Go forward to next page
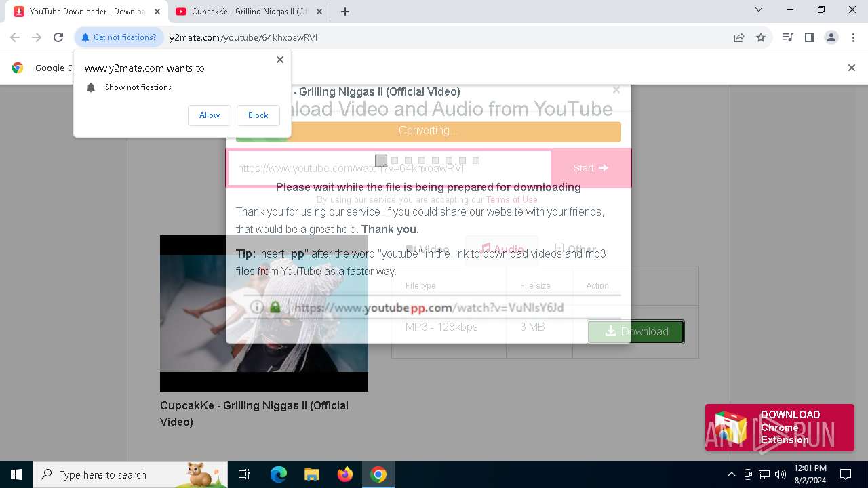This screenshot has height=488, width=868. (x=37, y=37)
